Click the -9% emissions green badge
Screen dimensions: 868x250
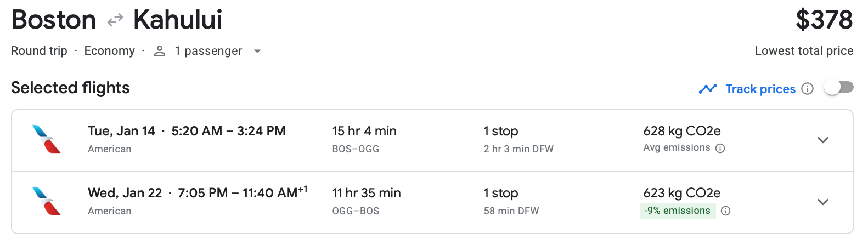[x=677, y=211]
